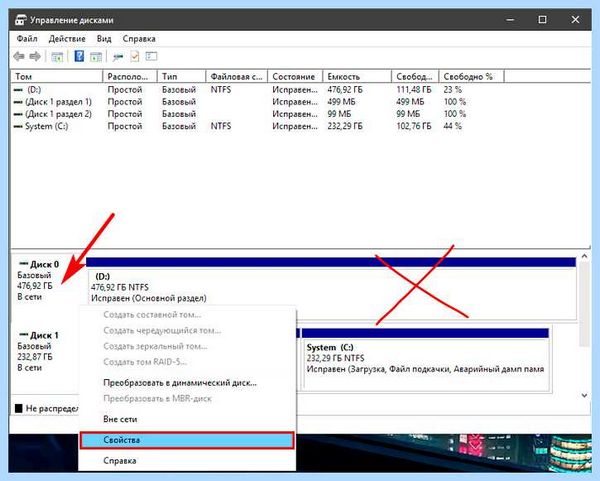Click the drive-shaped icon left of checkmark icon
Screen dimensions: 600x481
(118, 57)
